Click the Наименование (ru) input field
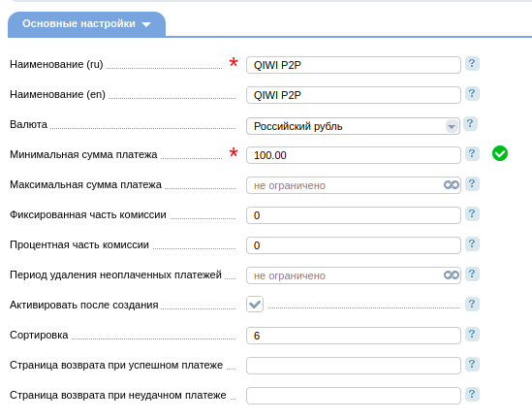532x420 pixels. 354,65
